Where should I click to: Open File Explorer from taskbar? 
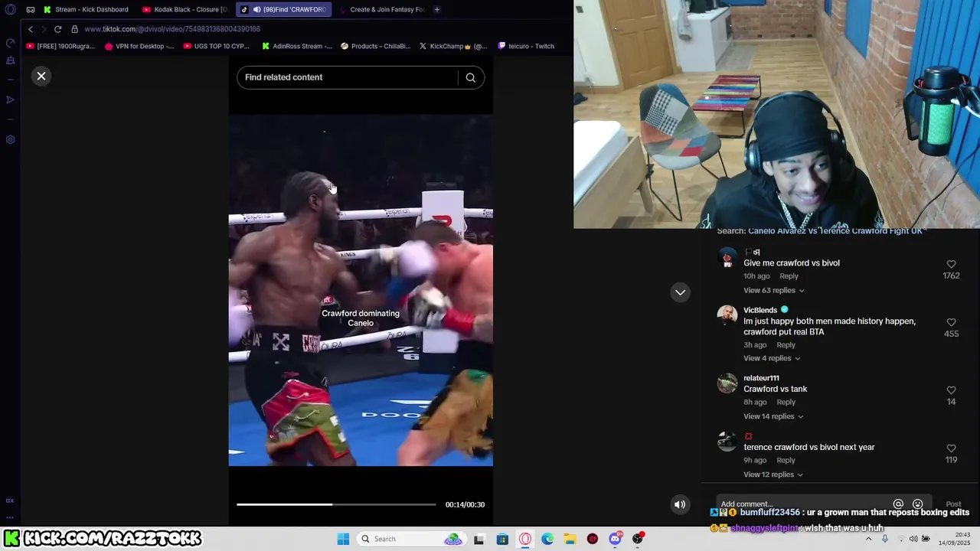(570, 539)
